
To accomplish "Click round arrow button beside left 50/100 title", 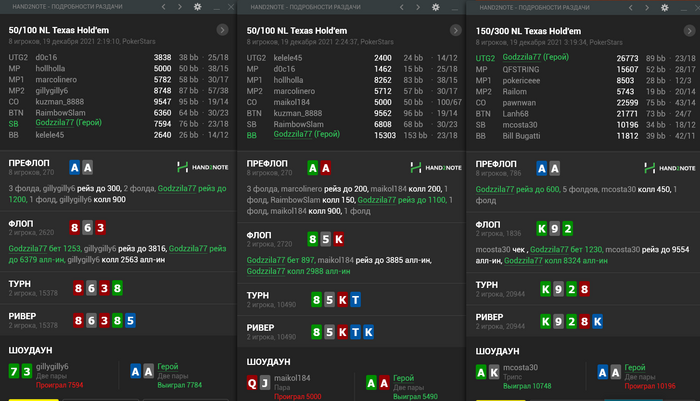I will pos(222,30).
